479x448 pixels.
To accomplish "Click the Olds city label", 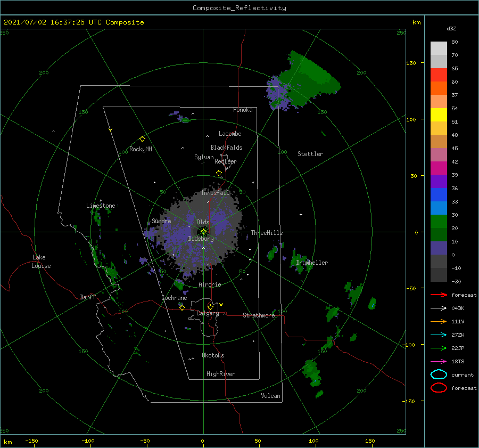I will [x=203, y=222].
